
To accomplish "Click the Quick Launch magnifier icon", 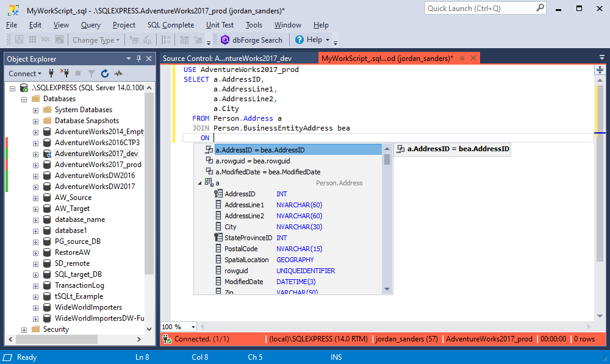I will click(x=540, y=8).
